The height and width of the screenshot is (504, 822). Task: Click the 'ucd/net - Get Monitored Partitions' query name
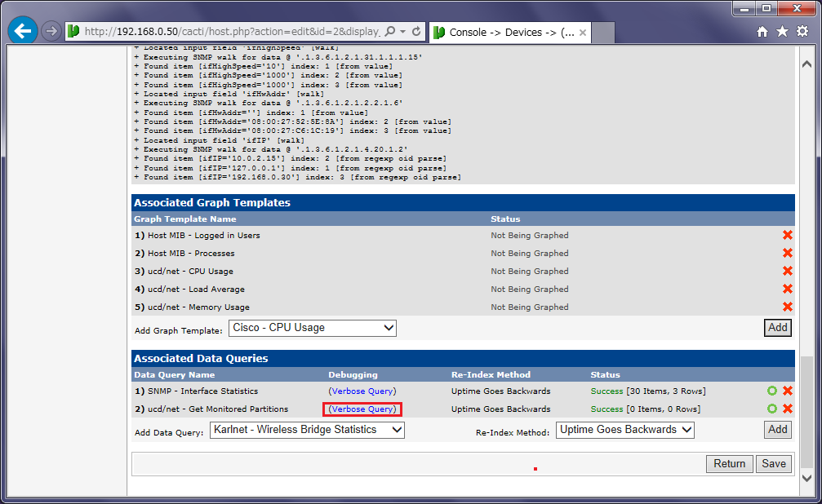point(218,409)
